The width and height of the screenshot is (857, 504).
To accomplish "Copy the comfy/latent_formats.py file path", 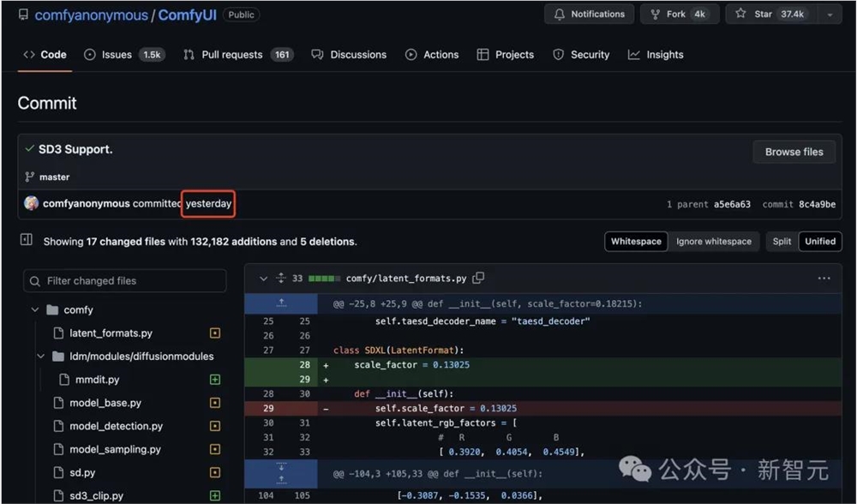I will tap(478, 278).
